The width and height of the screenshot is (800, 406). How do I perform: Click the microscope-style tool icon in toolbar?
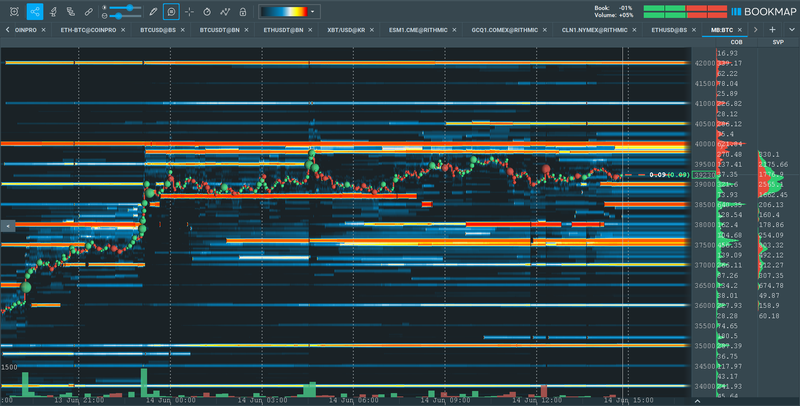click(53, 11)
